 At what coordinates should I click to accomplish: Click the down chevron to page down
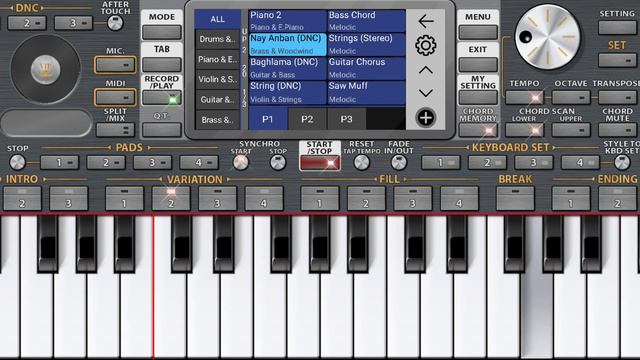(426, 93)
